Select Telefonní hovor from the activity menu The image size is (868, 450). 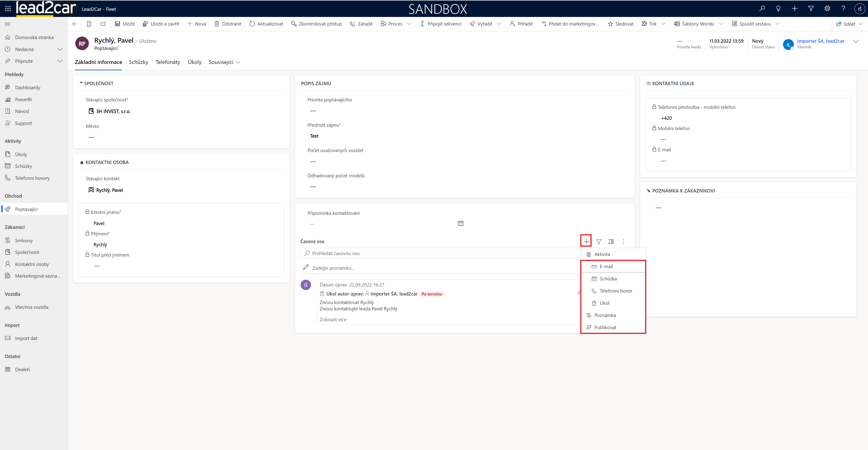click(x=616, y=291)
